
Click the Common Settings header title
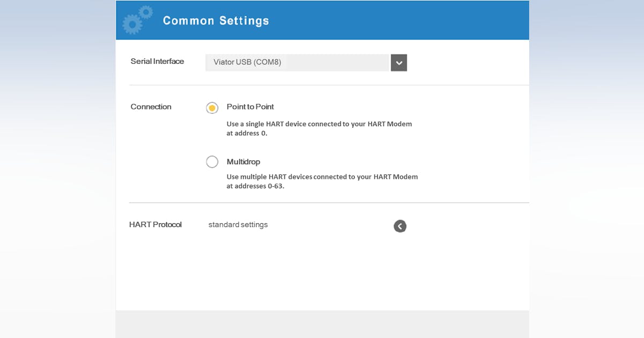click(216, 20)
